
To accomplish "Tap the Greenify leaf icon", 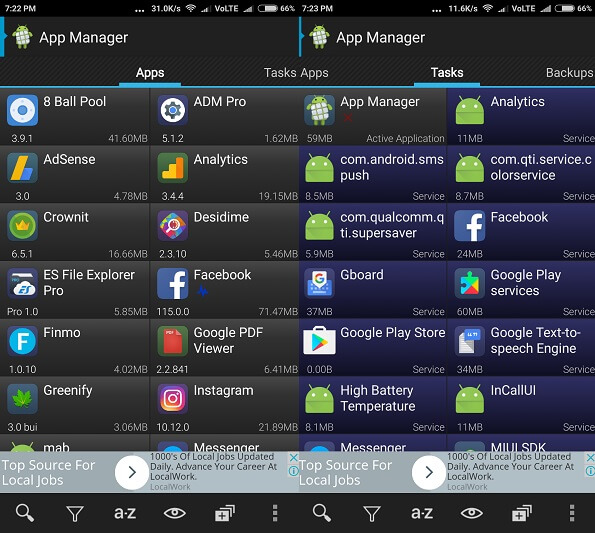I will pos(22,399).
